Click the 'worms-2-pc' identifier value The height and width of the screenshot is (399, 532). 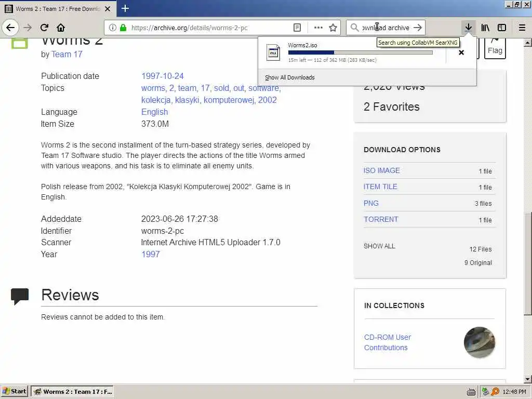163,231
